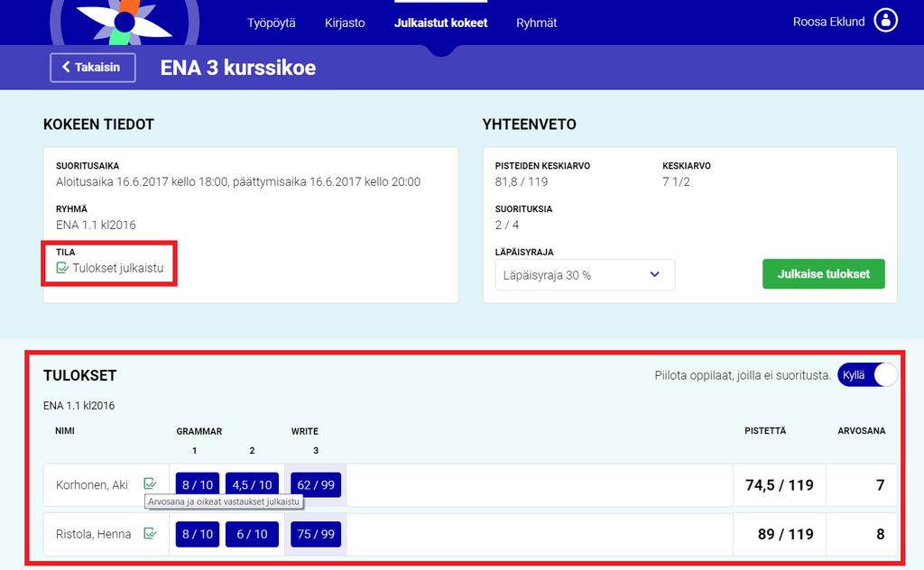Click the GRAMMAR column header

point(199,432)
